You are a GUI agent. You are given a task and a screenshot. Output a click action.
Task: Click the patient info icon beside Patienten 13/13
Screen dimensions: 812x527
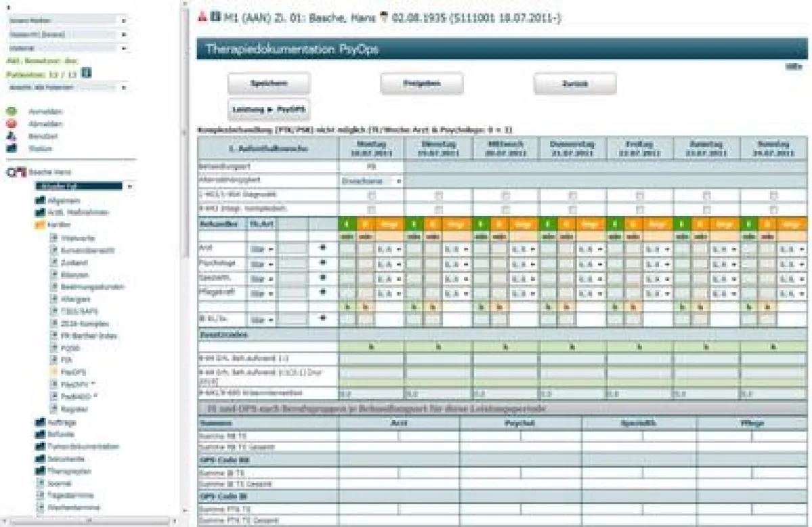pyautogui.click(x=86, y=73)
